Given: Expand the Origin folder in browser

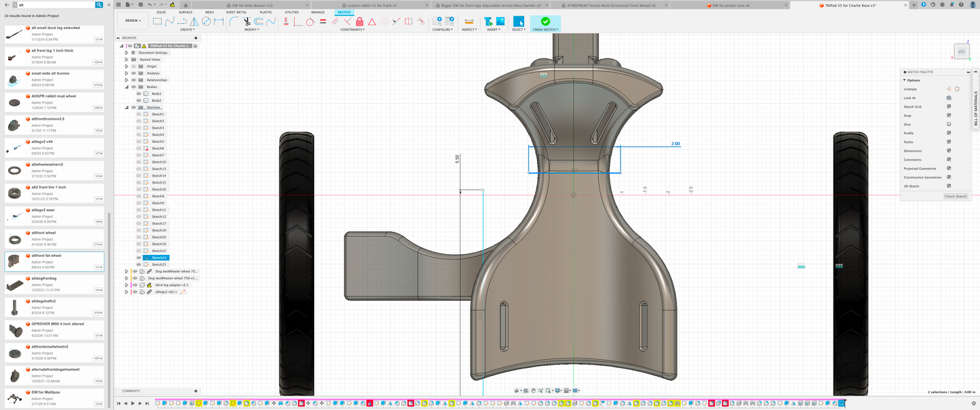Looking at the screenshot, I should coord(127,66).
